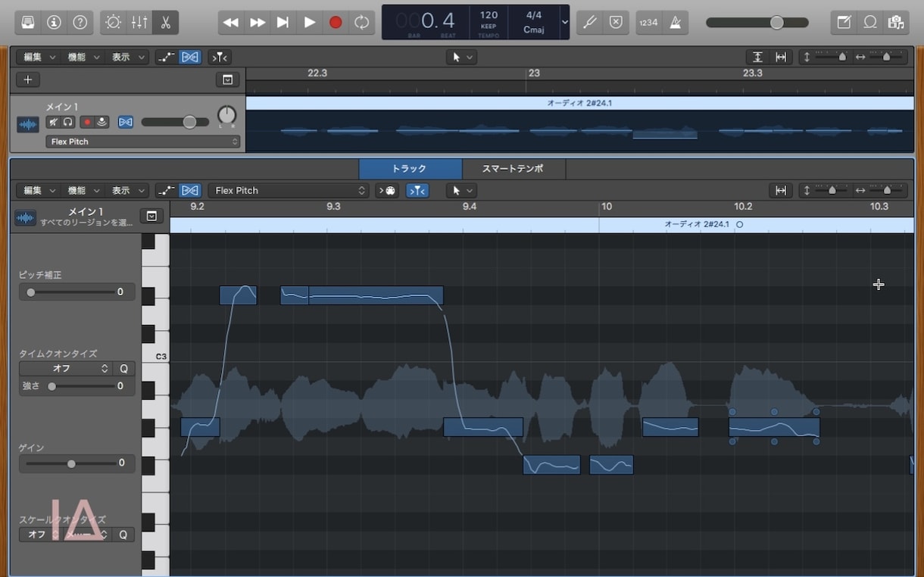Screen dimensions: 924x577
Task: Click the 4/4 Cmaj signature display
Action: [533, 22]
